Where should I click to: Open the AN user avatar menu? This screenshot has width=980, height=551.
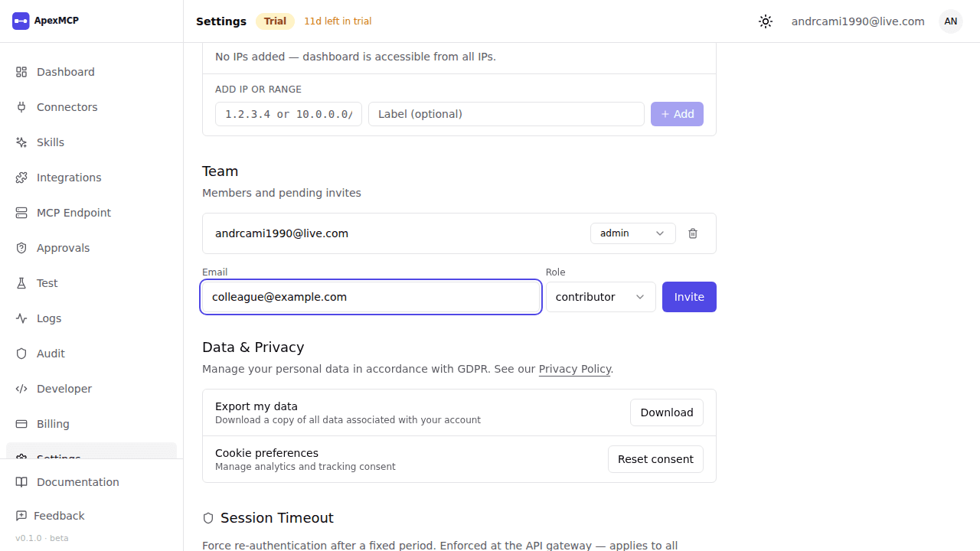(x=951, y=21)
